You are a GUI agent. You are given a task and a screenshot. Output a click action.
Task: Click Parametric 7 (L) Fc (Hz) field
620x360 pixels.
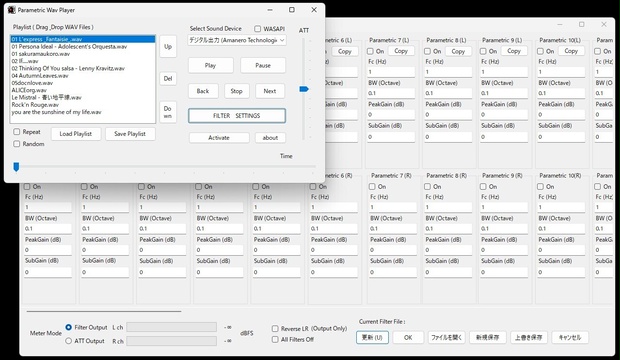pos(391,72)
